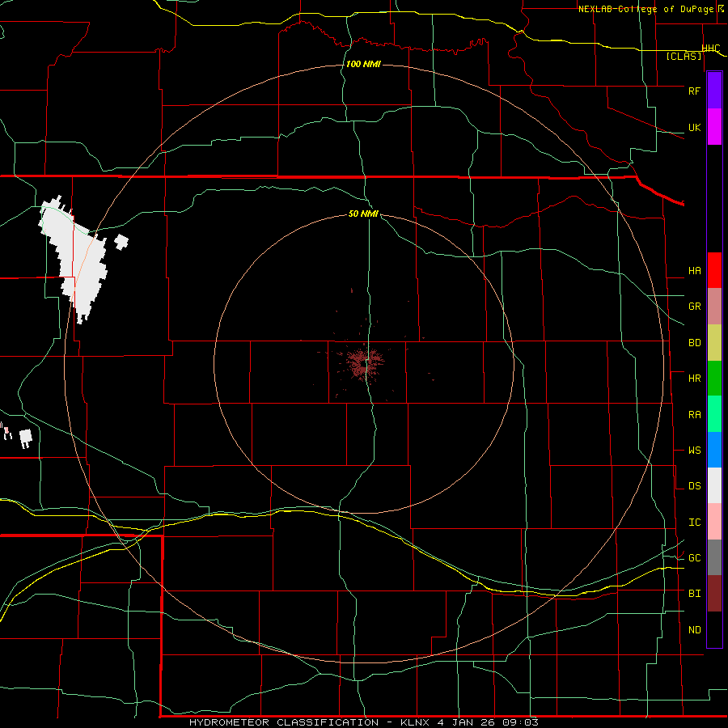Click the dusty pink GR legend swatch

click(714, 306)
